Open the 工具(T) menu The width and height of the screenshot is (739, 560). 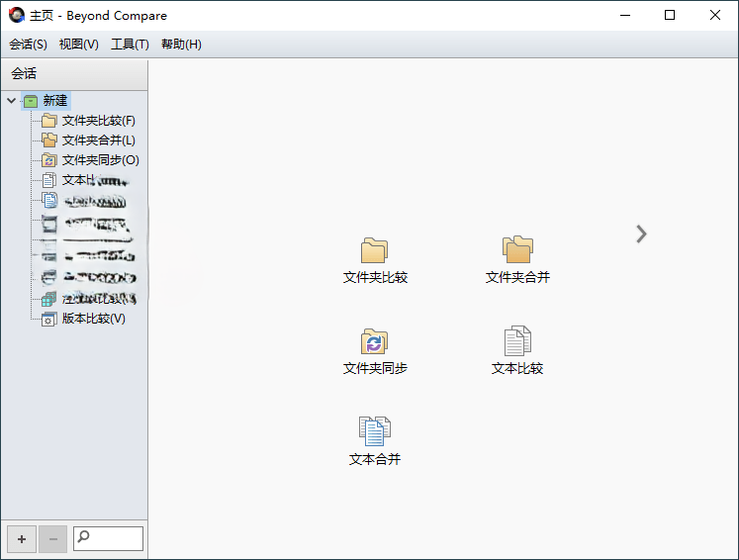130,45
